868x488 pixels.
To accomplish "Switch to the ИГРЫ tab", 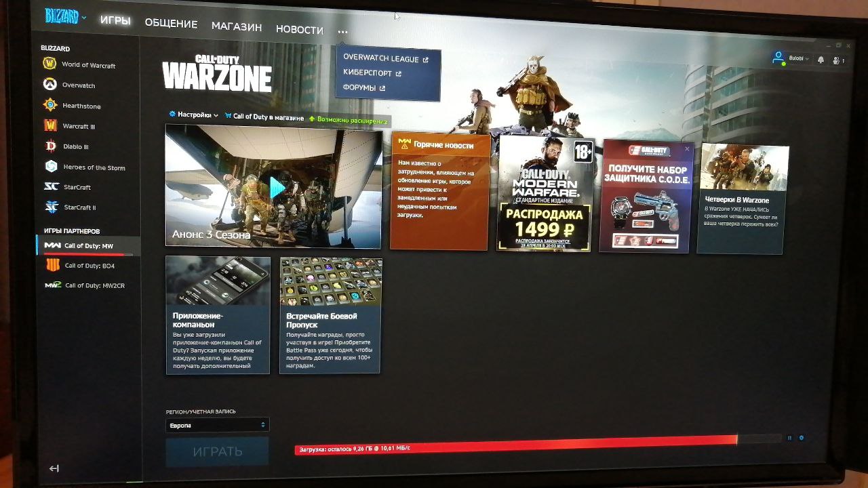I will point(115,21).
